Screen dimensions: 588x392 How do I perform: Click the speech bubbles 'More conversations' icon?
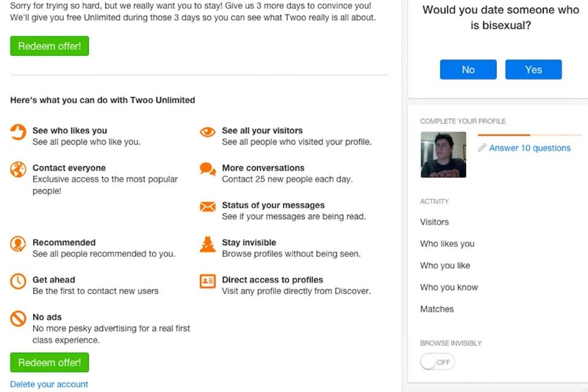207,169
